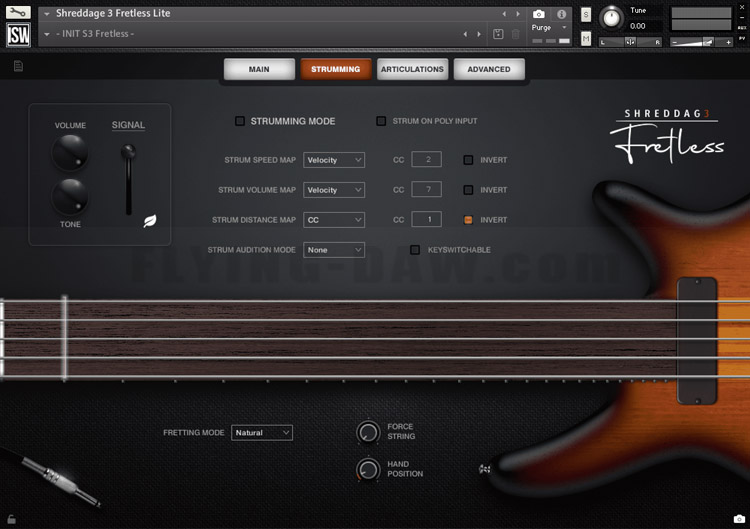The height and width of the screenshot is (529, 750).
Task: Select the next preset arrow
Action: coord(479,34)
